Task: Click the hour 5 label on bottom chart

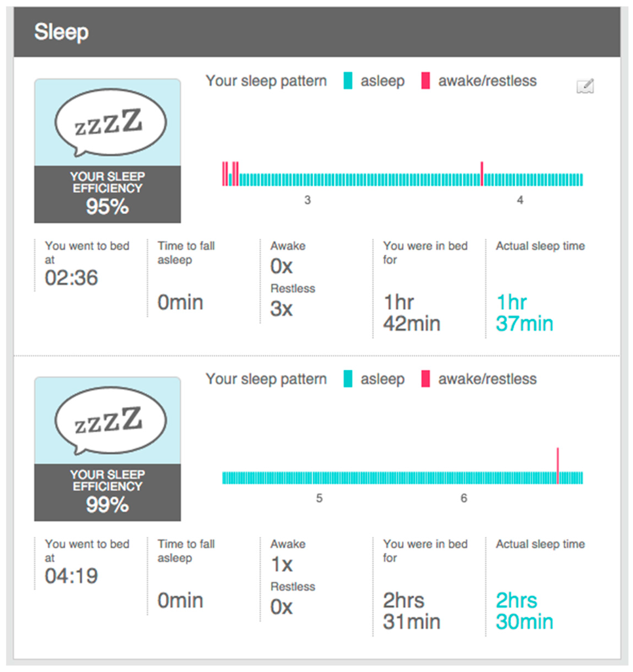Action: coord(319,499)
